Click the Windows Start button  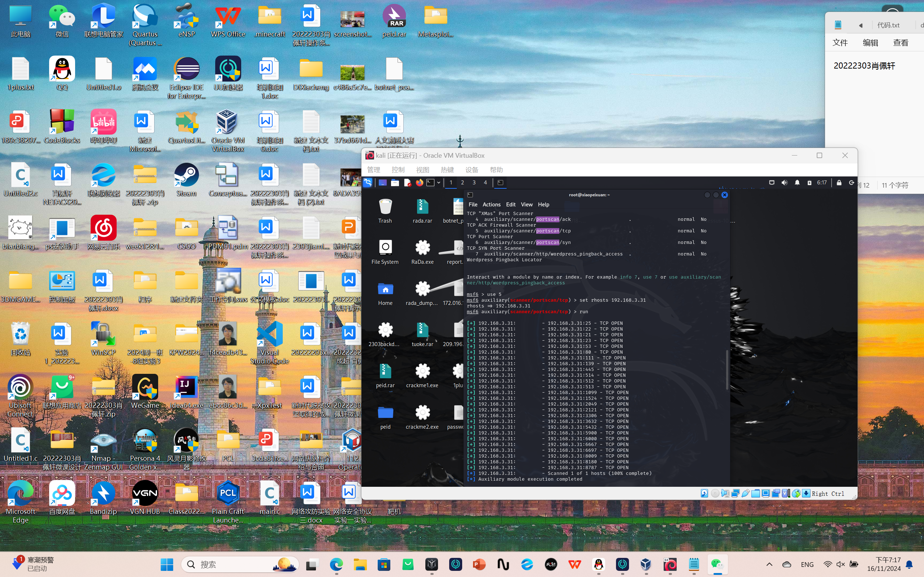(x=167, y=564)
